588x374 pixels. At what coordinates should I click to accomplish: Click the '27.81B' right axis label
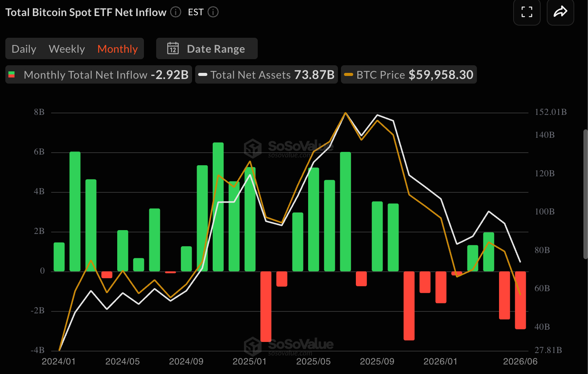(x=548, y=350)
